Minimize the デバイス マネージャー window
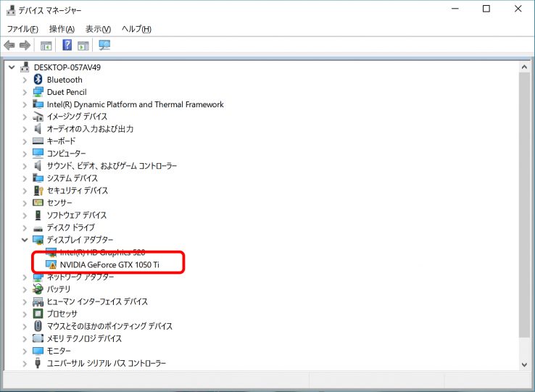This screenshot has width=535, height=392. click(x=455, y=9)
